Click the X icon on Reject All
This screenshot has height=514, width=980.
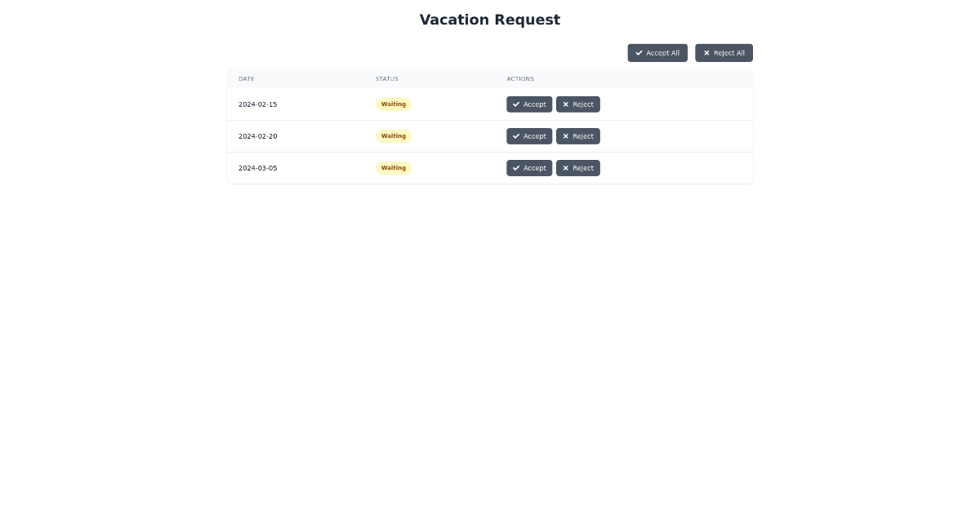point(707,53)
